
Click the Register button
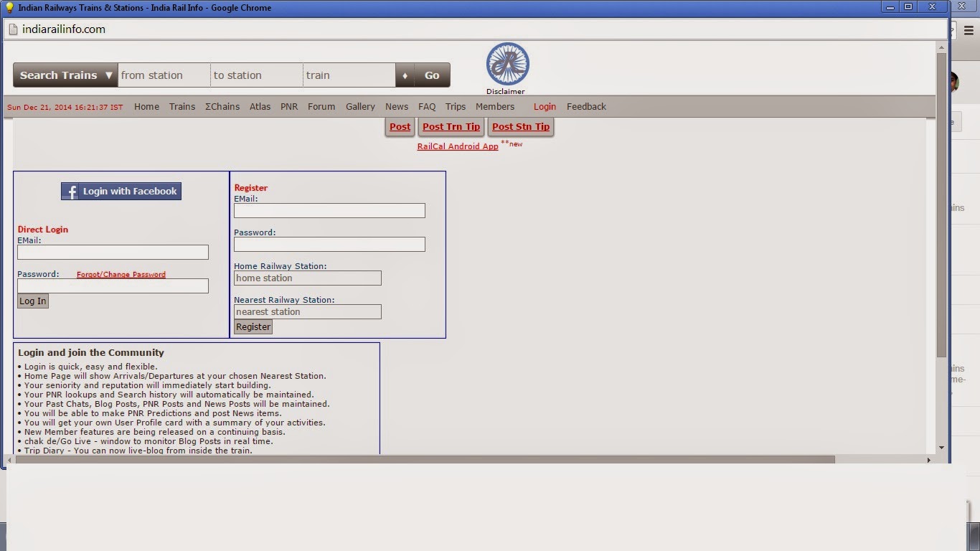(253, 326)
